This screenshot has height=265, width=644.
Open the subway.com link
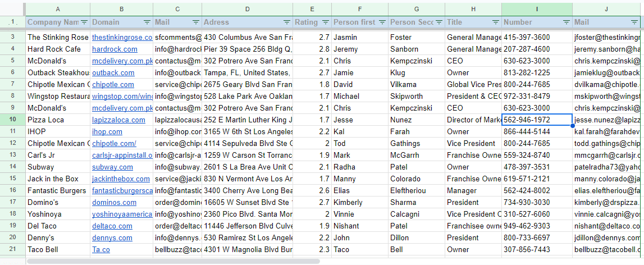[112, 167]
